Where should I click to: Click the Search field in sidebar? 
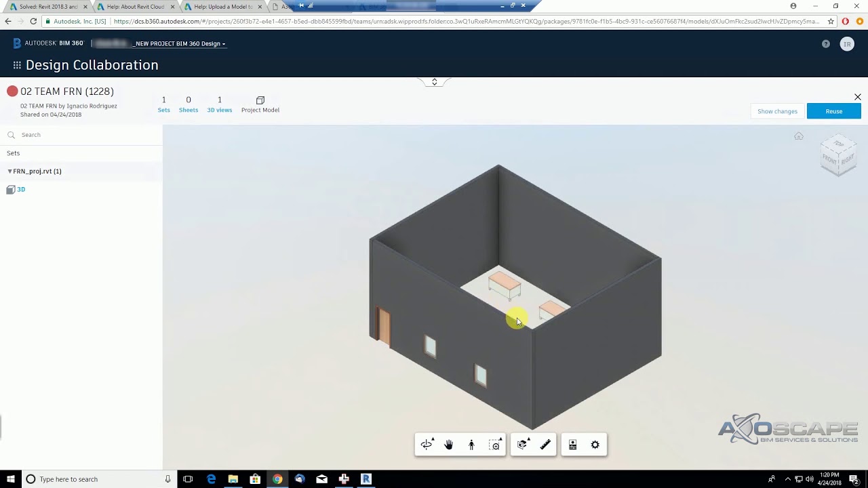81,135
